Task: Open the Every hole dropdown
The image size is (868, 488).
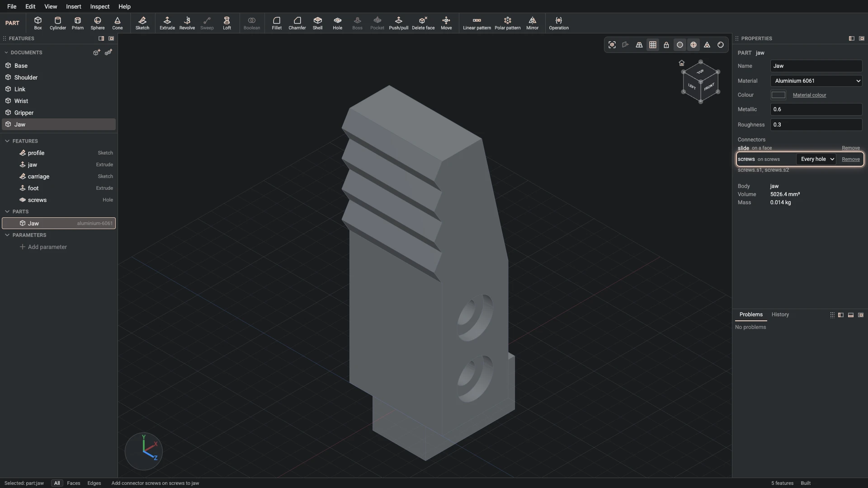Action: 816,159
